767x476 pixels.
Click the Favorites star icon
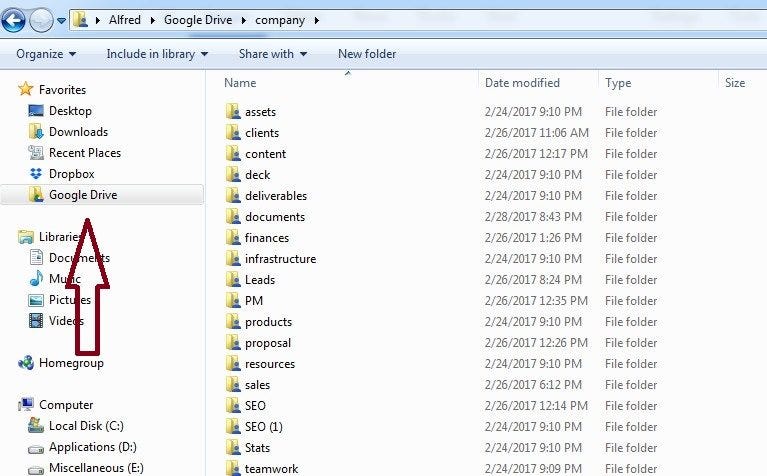tap(25, 89)
